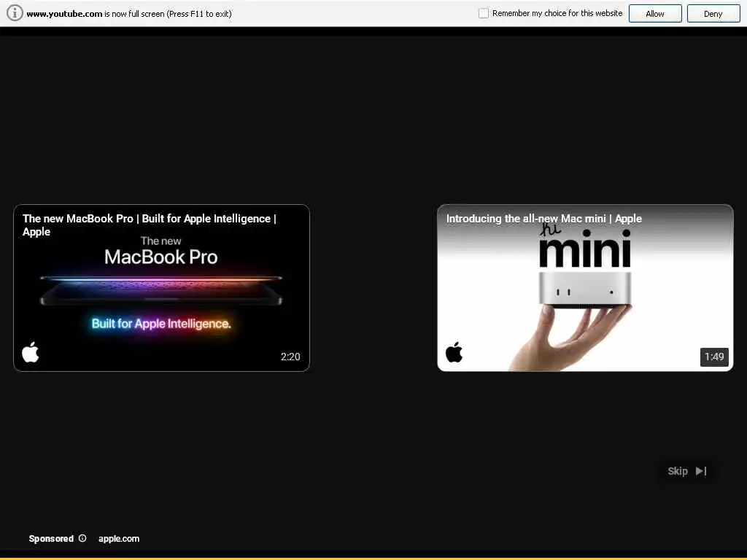Screen dimensions: 747x560
Task: Click the yellow ad progress bar
Action: (373, 559)
